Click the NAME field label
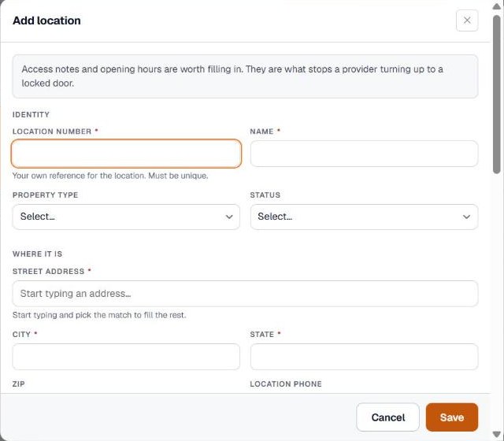 (x=261, y=132)
